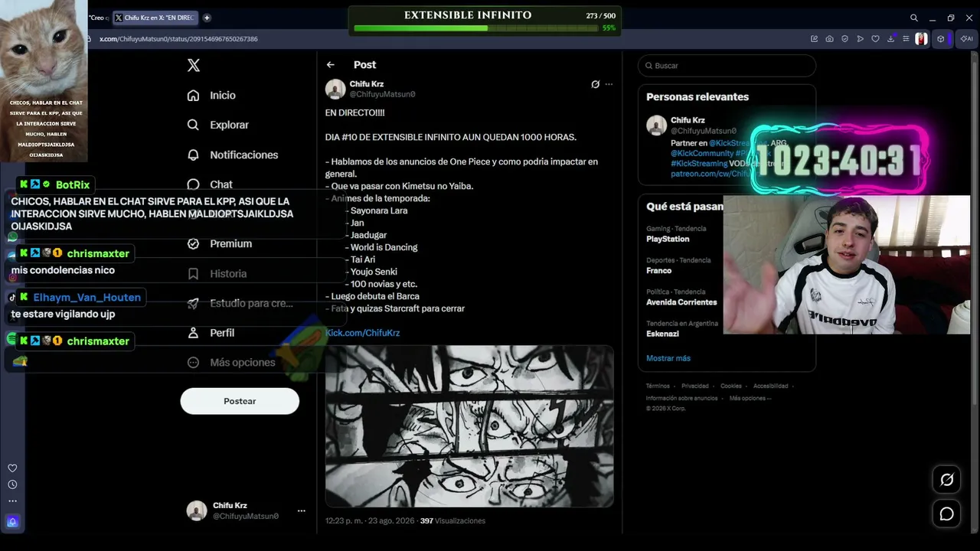
Task: Go back using the Post arrow
Action: [x=330, y=65]
